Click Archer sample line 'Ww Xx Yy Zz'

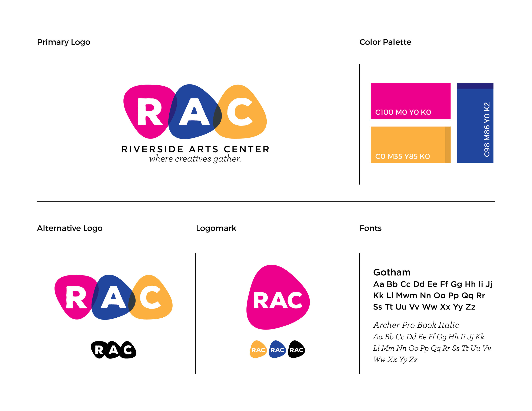395,360
